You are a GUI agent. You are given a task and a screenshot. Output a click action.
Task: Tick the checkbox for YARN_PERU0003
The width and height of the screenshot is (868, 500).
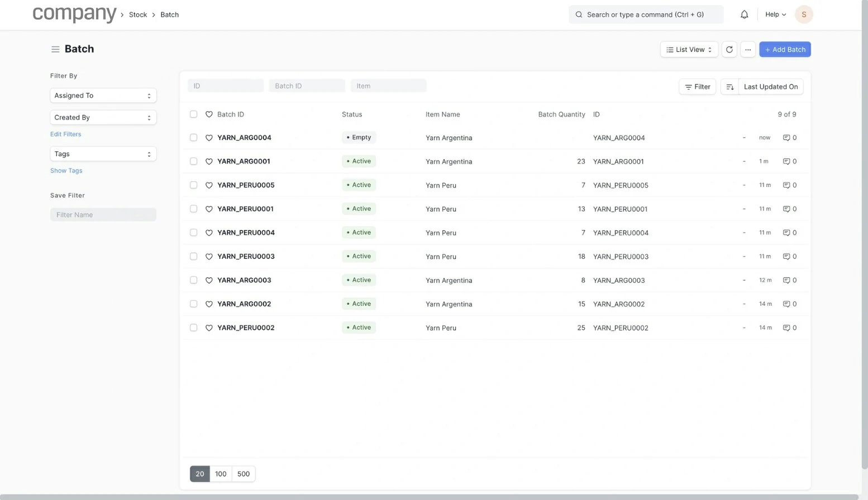click(x=194, y=257)
